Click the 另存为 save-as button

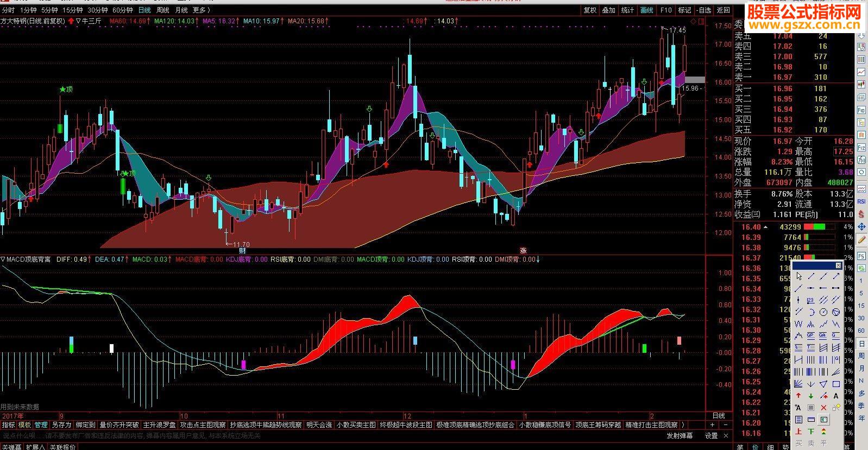pyautogui.click(x=61, y=424)
